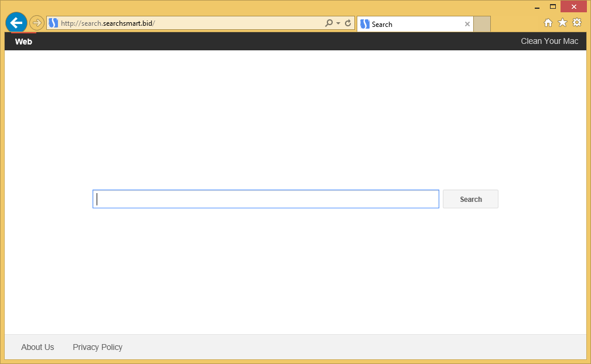The height and width of the screenshot is (364, 591).
Task: Open Favorites using the star icon
Action: pyautogui.click(x=562, y=23)
